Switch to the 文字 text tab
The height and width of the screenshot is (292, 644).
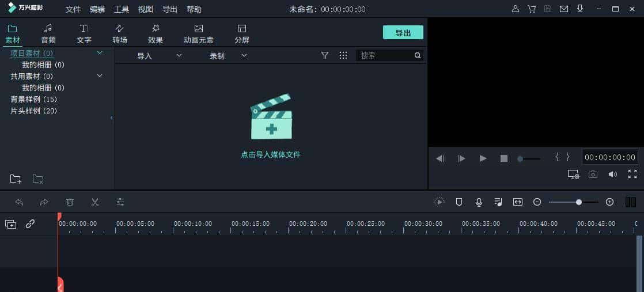click(x=84, y=34)
